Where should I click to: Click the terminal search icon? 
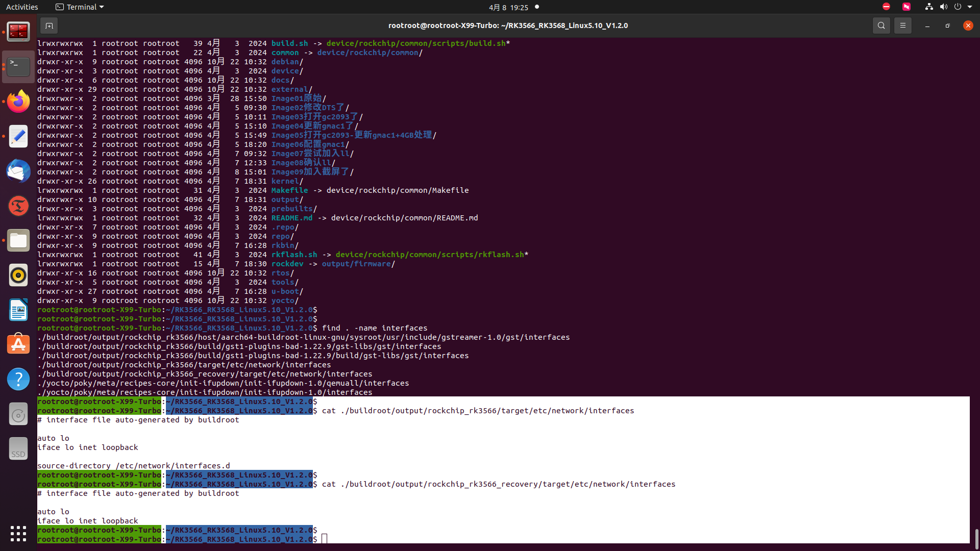pyautogui.click(x=881, y=26)
